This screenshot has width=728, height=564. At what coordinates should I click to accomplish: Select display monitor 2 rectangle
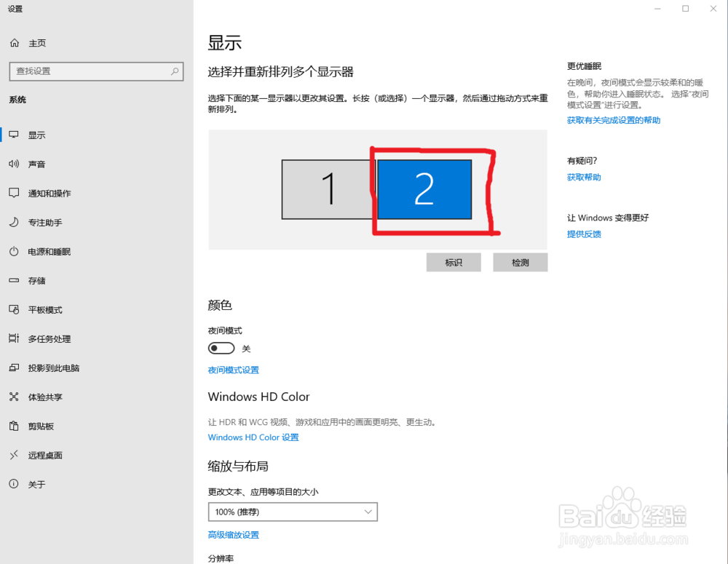point(424,189)
